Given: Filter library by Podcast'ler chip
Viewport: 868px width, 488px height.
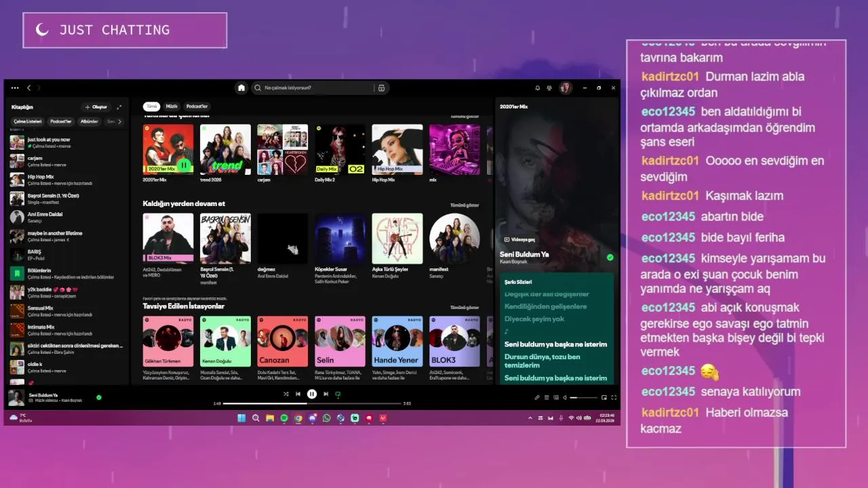Looking at the screenshot, I should click(61, 121).
